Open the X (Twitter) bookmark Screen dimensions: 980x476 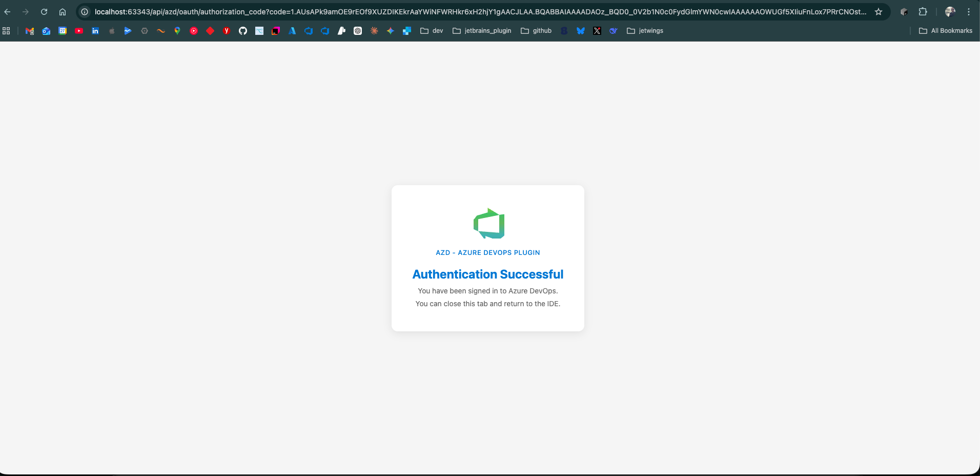[597, 31]
